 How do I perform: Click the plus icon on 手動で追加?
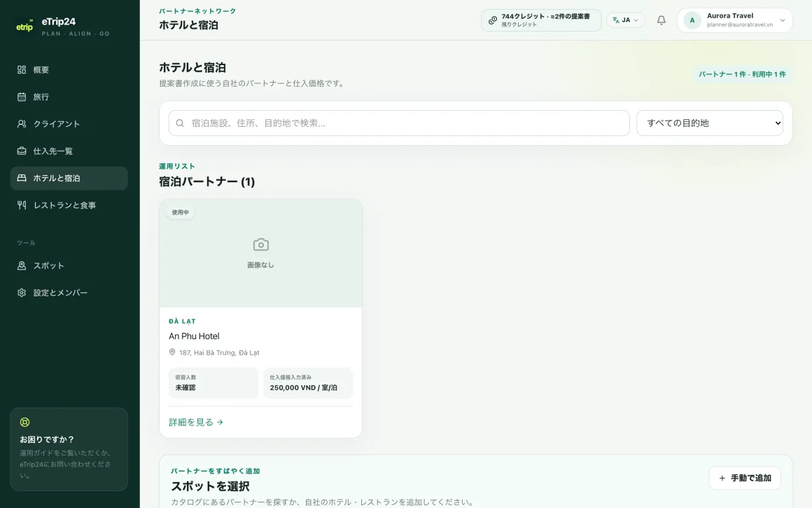pos(722,478)
